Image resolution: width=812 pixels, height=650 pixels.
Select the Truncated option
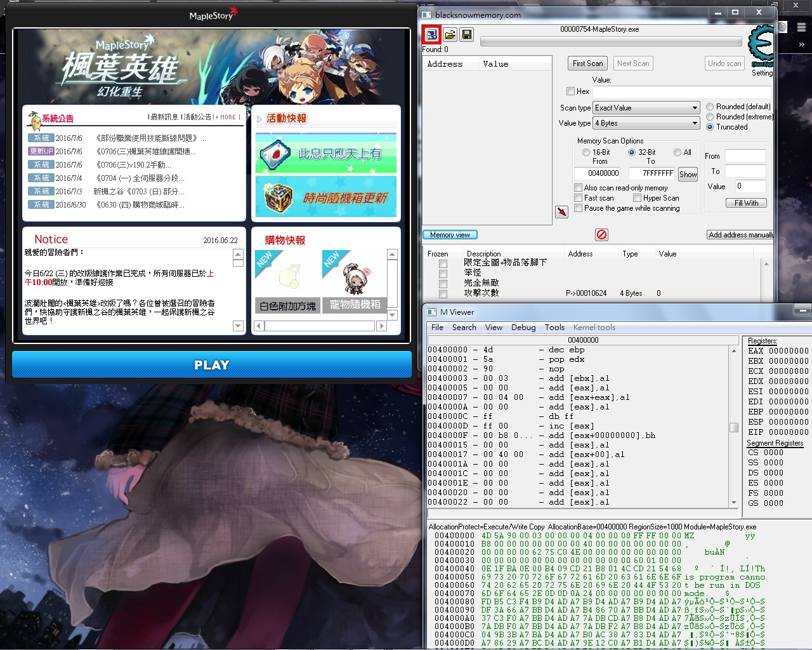pos(710,127)
